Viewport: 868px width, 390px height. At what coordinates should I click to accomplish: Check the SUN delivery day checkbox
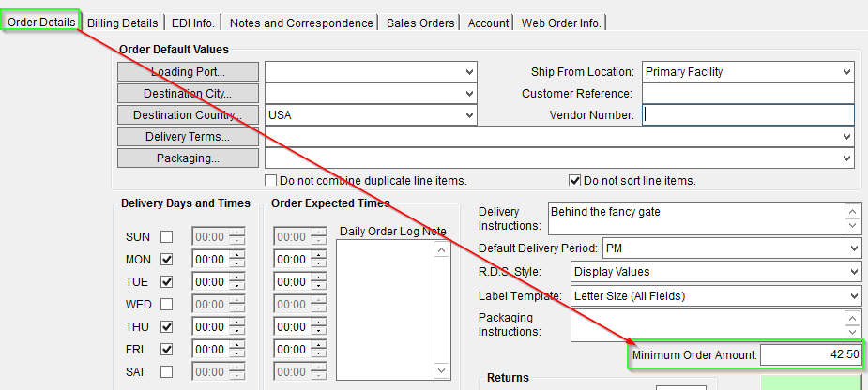[167, 237]
